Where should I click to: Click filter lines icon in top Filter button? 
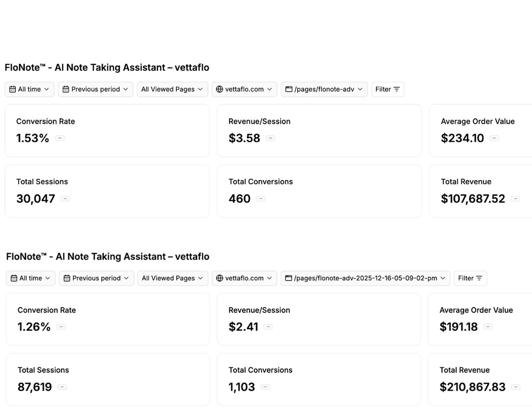[397, 89]
